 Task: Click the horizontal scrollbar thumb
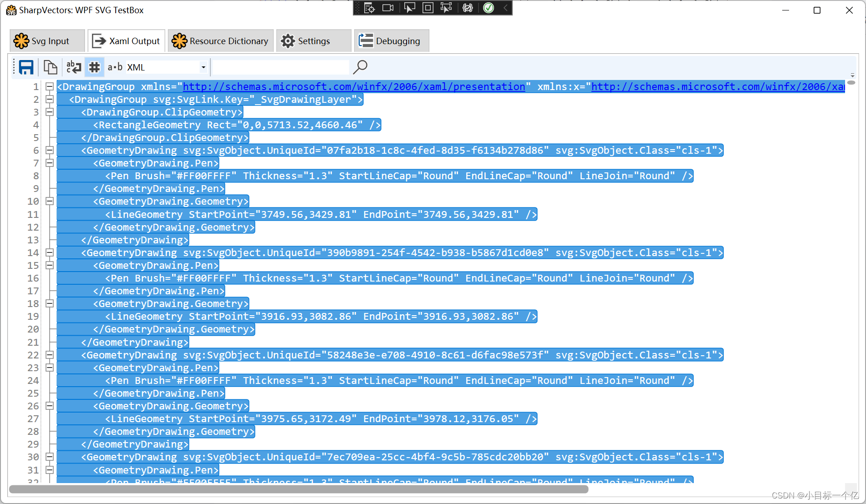(299, 489)
